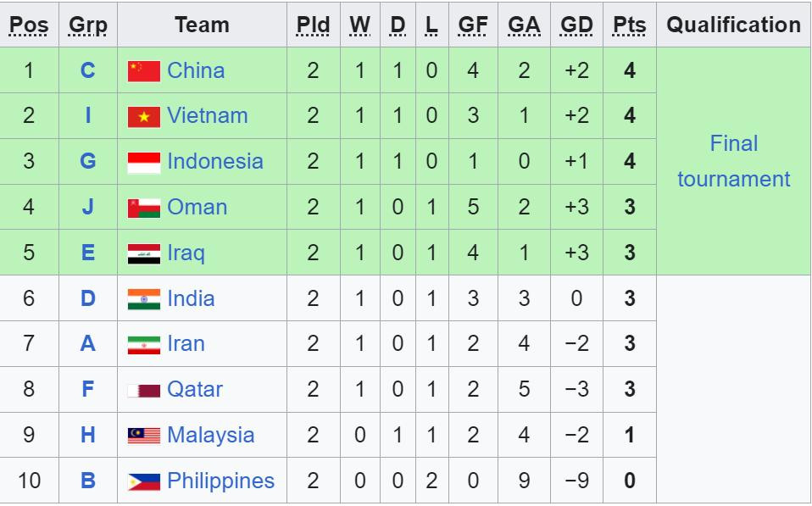Image resolution: width=812 pixels, height=506 pixels.
Task: Open the Group B link
Action: click(x=88, y=481)
